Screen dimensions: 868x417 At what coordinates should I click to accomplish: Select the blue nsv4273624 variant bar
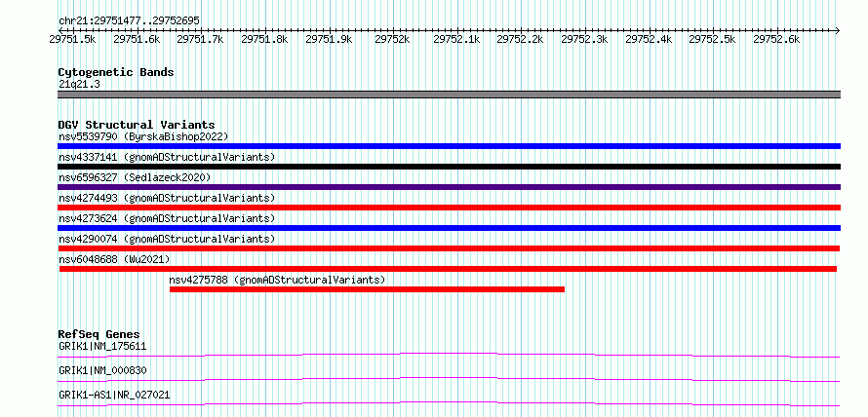point(449,228)
